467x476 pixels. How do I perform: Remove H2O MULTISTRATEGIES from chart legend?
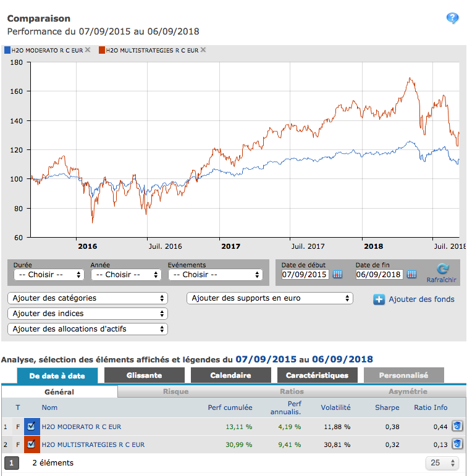click(x=203, y=50)
